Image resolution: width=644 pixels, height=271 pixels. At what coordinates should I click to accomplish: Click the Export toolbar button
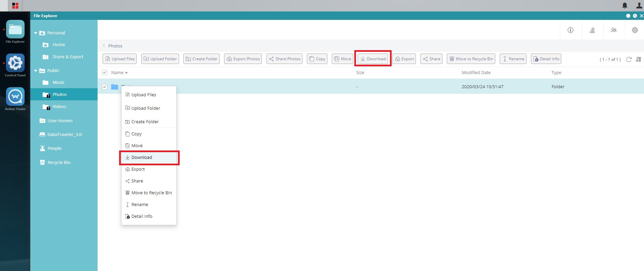404,59
